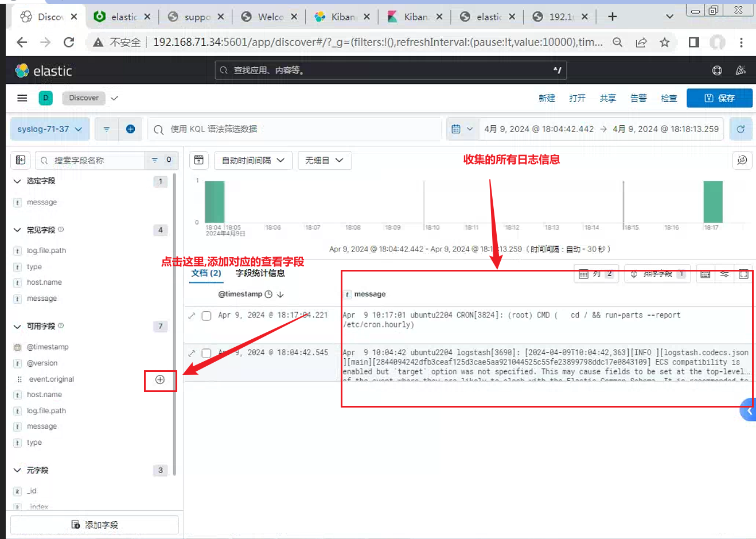Add a filter with the plus icon
This screenshot has width=756, height=539.
click(x=130, y=129)
